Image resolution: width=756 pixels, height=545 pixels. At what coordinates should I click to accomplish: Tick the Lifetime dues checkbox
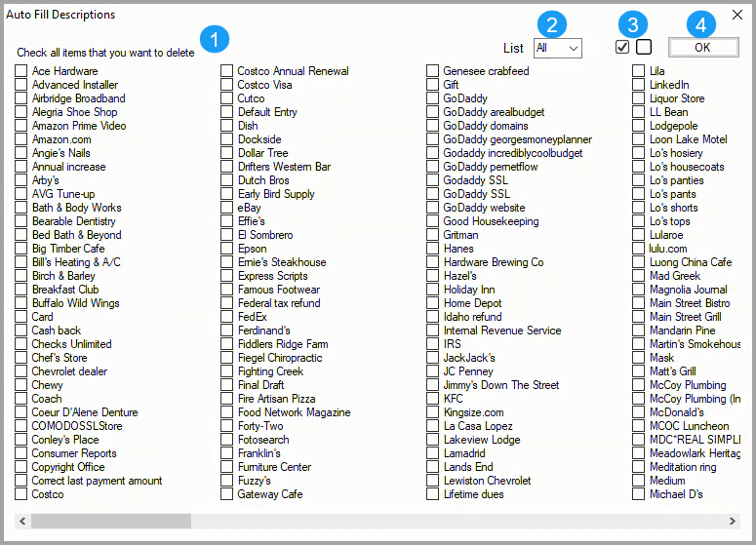click(x=432, y=494)
